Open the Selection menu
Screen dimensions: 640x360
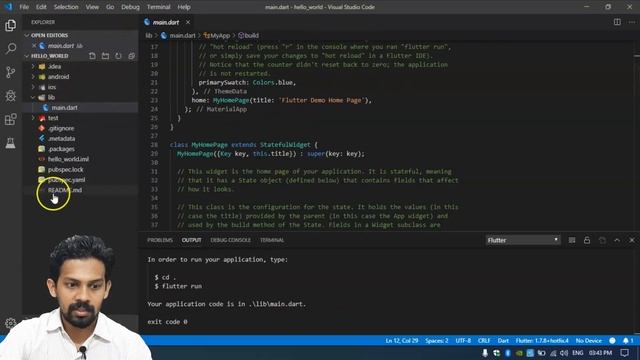tap(66, 7)
